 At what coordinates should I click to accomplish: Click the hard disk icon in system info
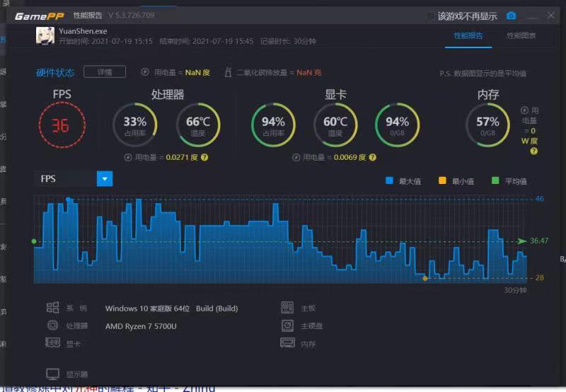[287, 325]
